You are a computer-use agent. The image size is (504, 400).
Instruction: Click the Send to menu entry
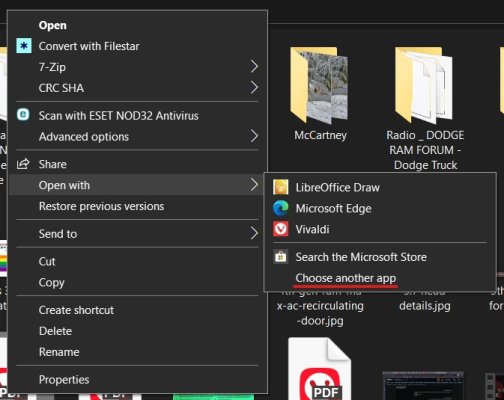pyautogui.click(x=137, y=234)
